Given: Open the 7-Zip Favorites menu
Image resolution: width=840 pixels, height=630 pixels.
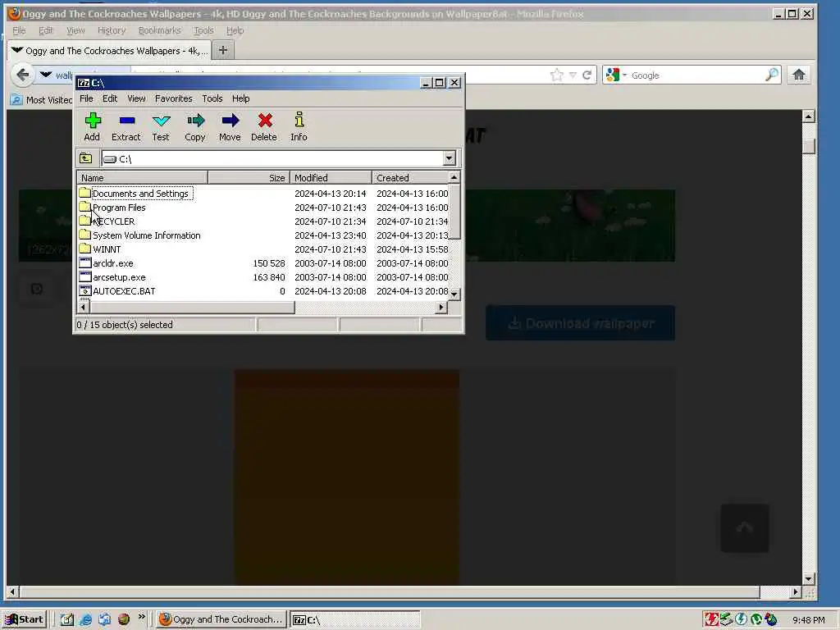Looking at the screenshot, I should [x=174, y=98].
